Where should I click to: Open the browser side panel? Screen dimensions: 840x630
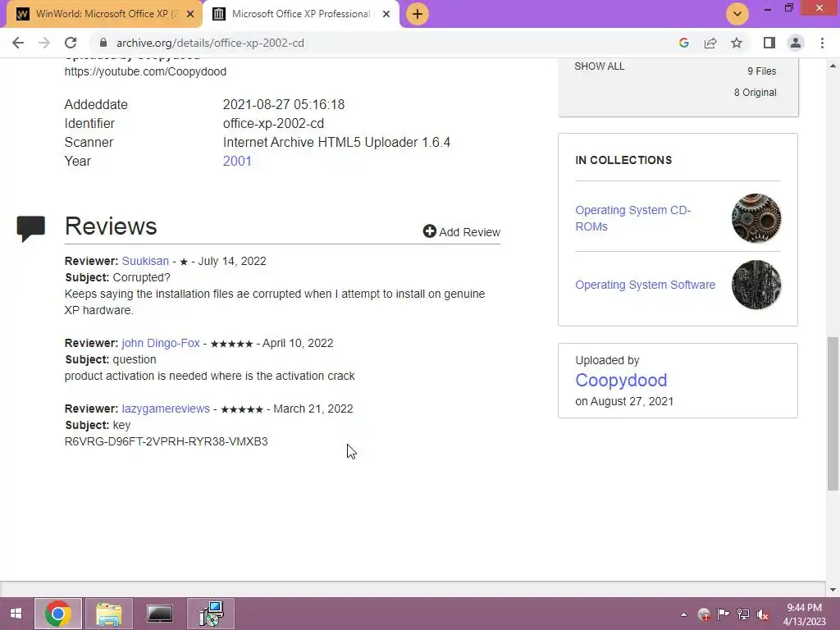(769, 43)
